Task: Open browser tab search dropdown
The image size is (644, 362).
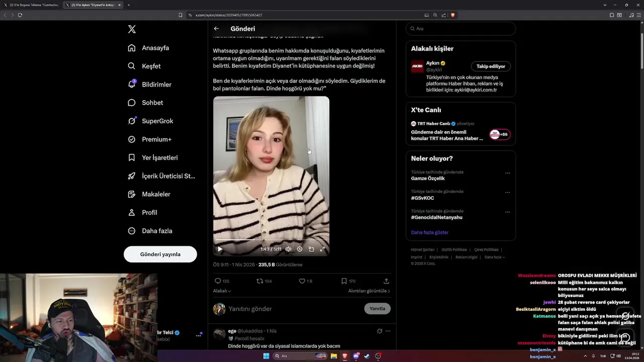Action: (x=605, y=5)
